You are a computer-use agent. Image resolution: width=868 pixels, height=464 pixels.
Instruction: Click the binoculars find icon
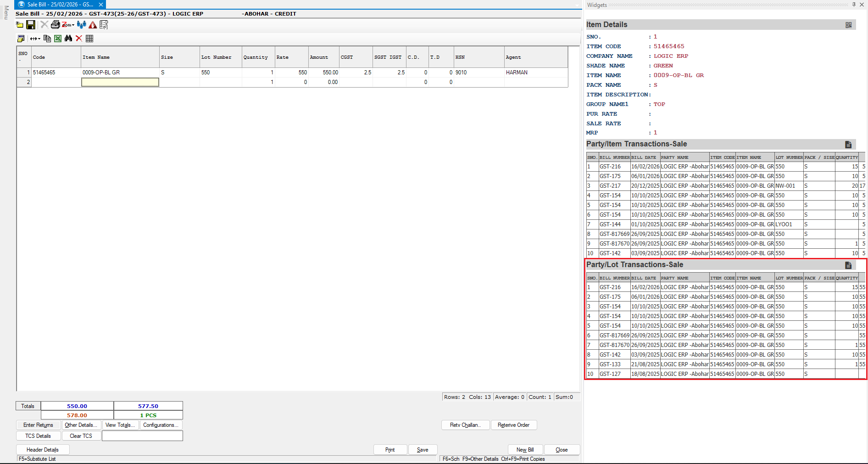click(x=68, y=39)
